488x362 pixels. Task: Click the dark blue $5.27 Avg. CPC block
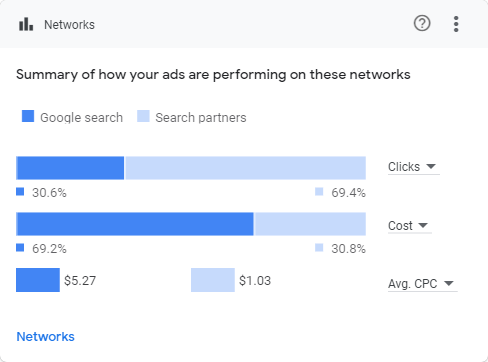[x=38, y=280]
